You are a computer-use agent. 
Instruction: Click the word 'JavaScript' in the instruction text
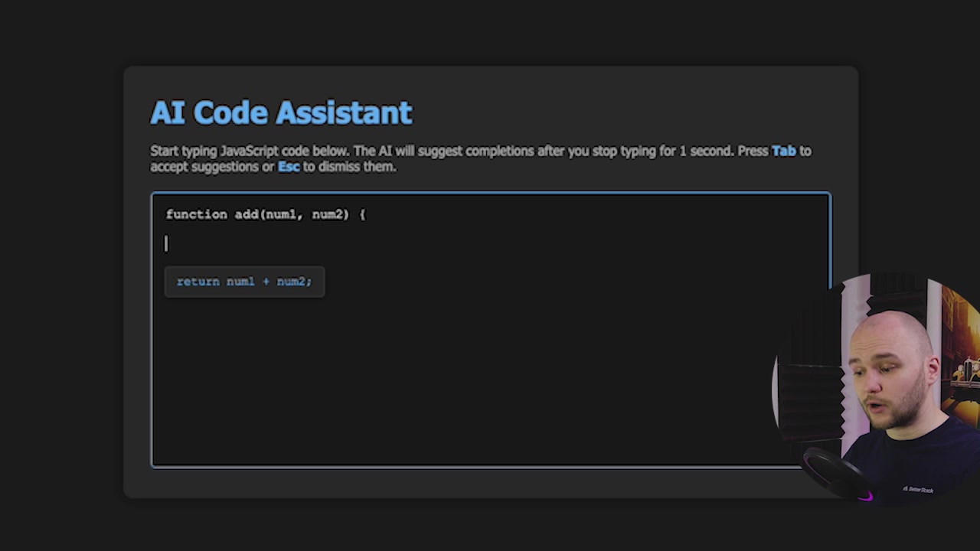[248, 151]
